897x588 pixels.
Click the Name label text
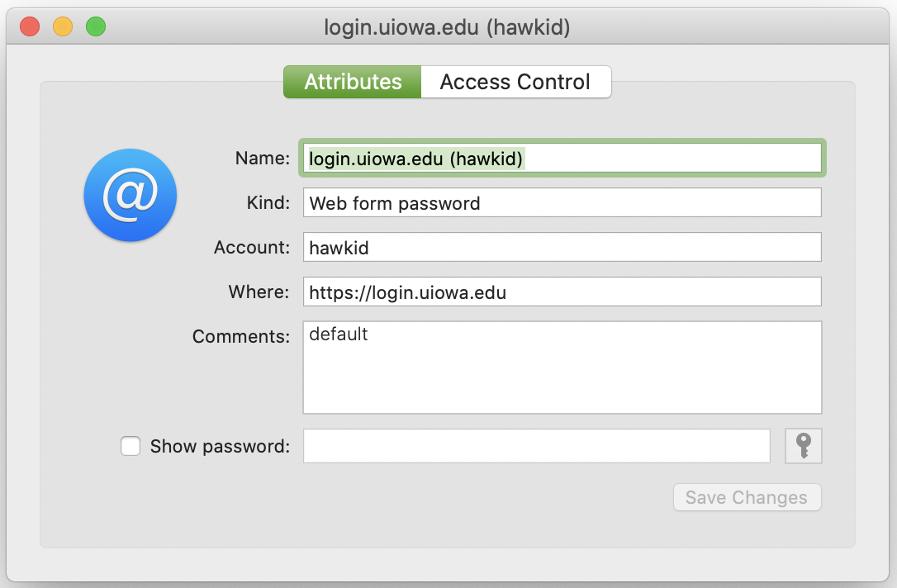[x=261, y=158]
